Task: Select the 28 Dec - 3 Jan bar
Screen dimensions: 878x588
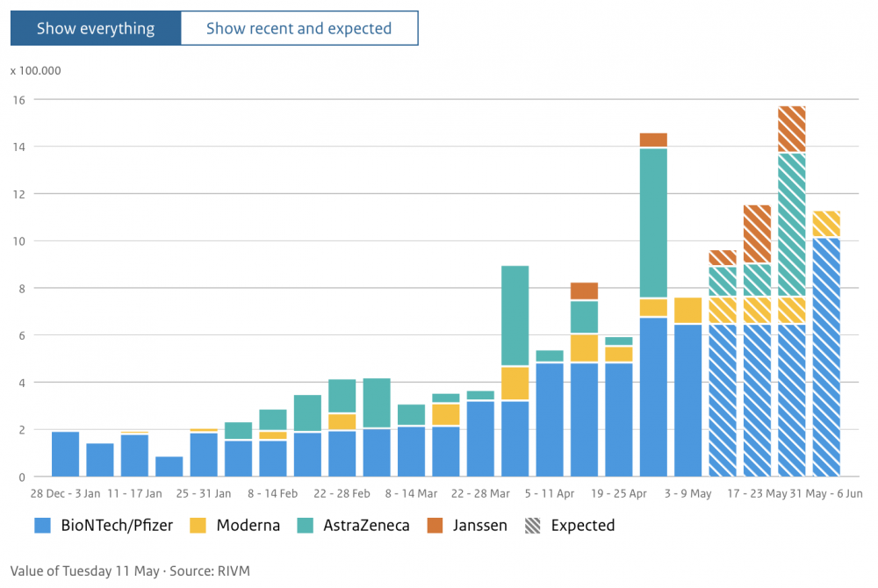Action: 66,455
